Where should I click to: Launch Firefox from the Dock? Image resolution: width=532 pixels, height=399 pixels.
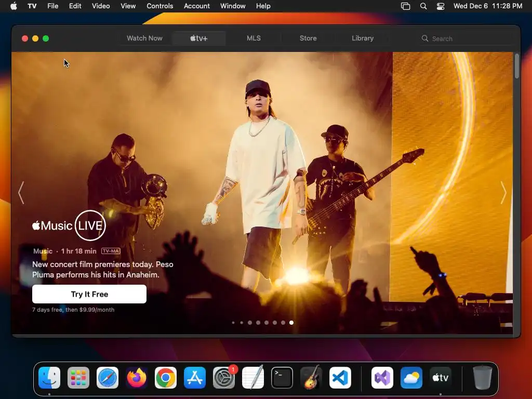point(137,378)
